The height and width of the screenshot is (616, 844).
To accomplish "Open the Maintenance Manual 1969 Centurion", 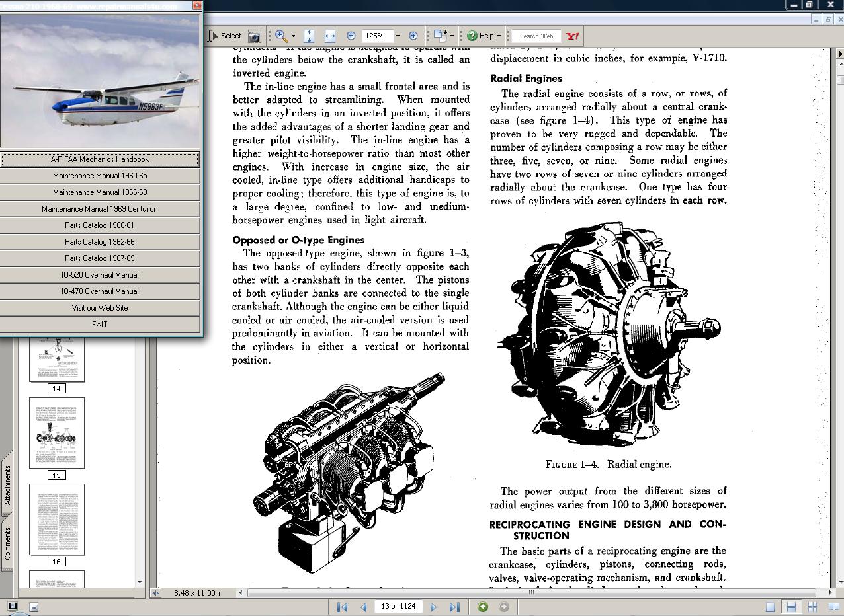I will (x=101, y=208).
